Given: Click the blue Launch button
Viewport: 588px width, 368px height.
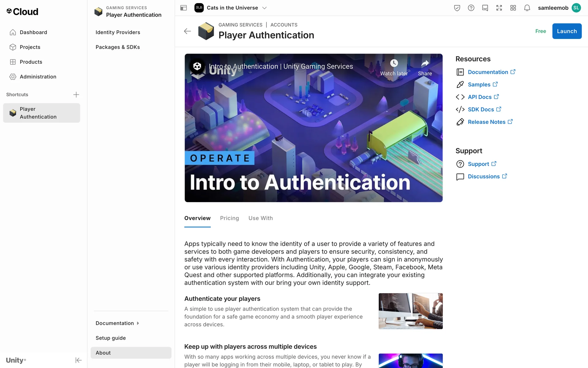Looking at the screenshot, I should [x=567, y=31].
